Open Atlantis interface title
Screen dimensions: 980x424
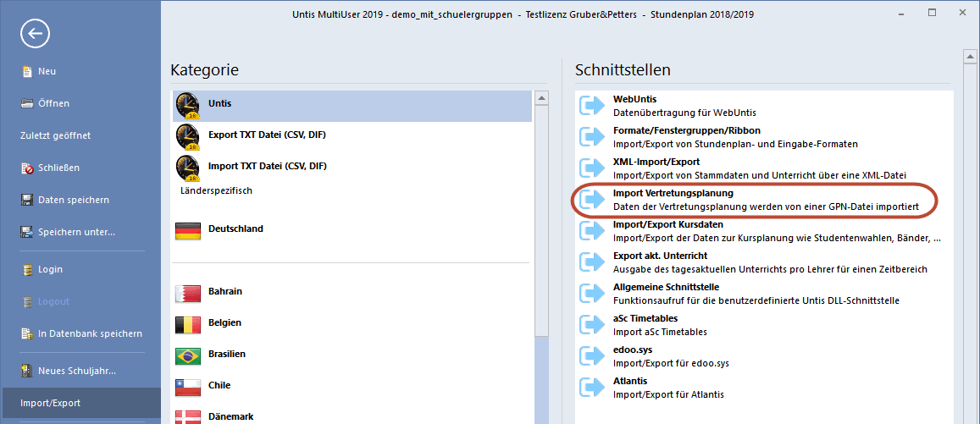click(x=630, y=381)
